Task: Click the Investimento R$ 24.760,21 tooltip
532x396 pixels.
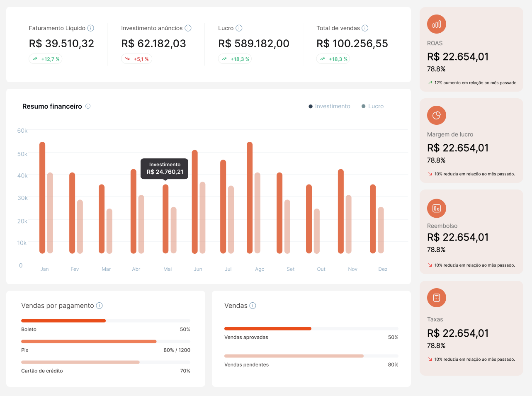Action: (x=165, y=169)
